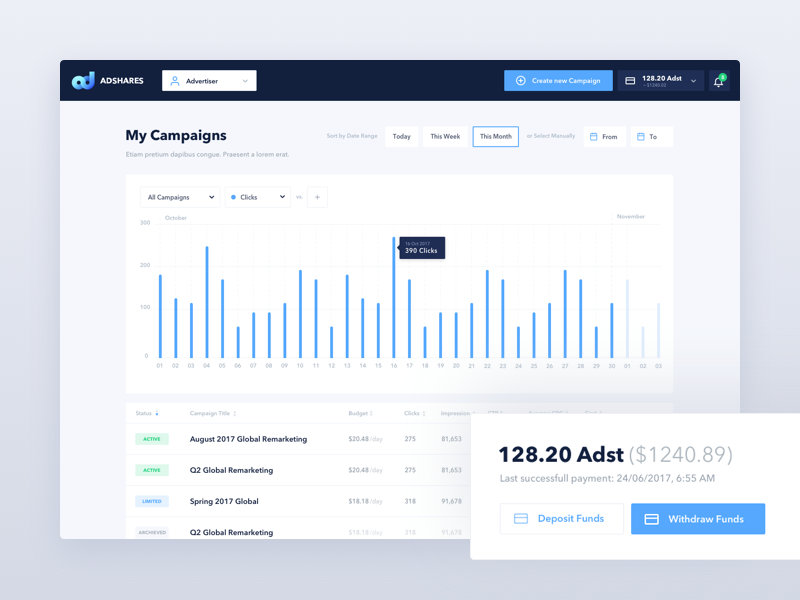Click the wallet card icon in header
Viewport: 800px width, 600px height.
[630, 81]
